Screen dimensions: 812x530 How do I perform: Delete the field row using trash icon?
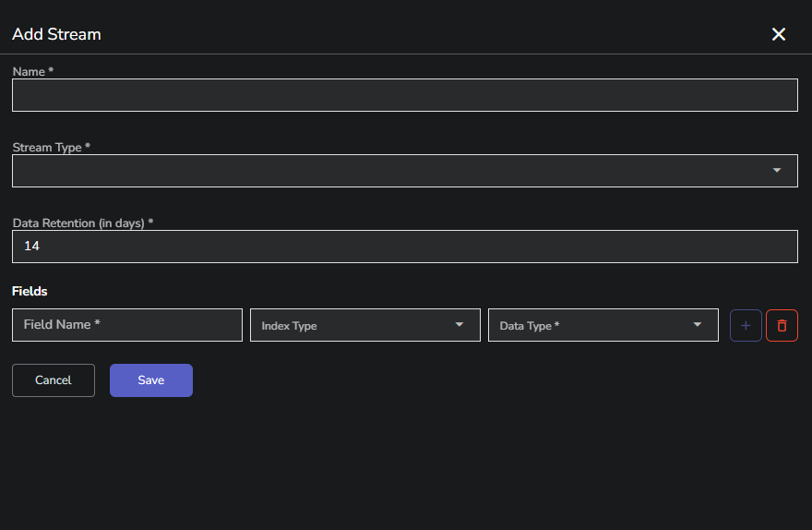(782, 325)
